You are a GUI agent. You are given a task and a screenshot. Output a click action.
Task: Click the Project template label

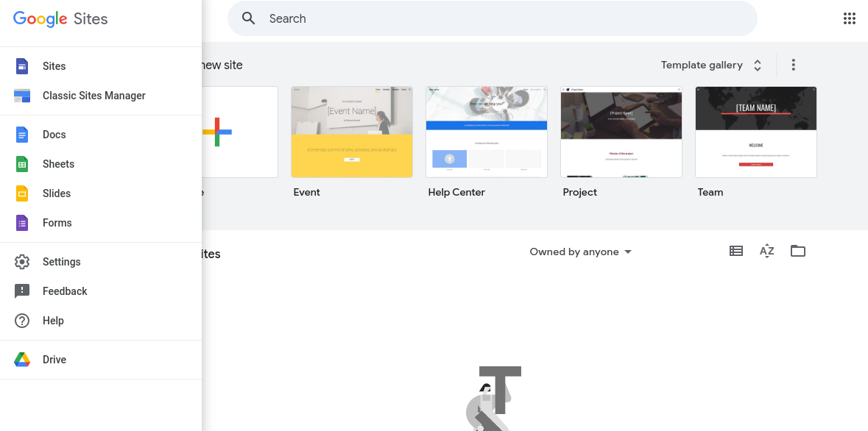[579, 193]
